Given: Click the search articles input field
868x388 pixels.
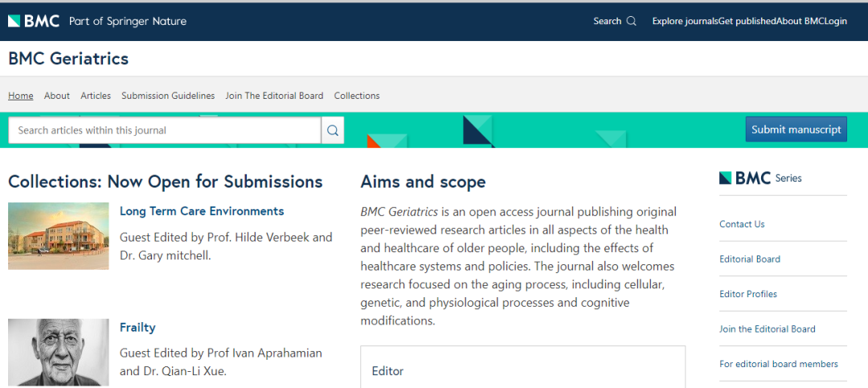Looking at the screenshot, I should 165,130.
